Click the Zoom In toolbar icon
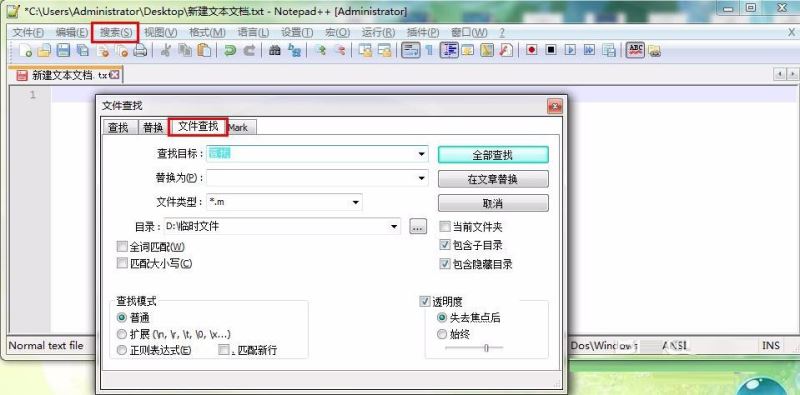 click(x=320, y=51)
